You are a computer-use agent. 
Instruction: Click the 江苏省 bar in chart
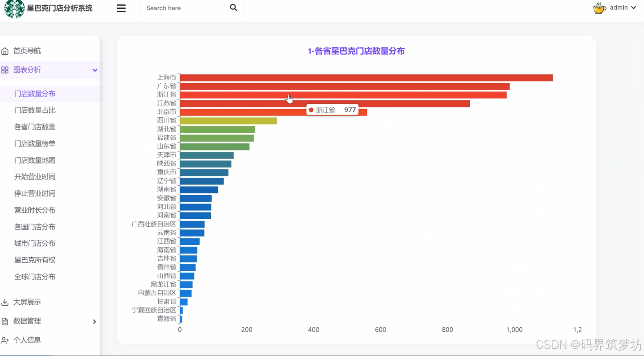coord(324,103)
